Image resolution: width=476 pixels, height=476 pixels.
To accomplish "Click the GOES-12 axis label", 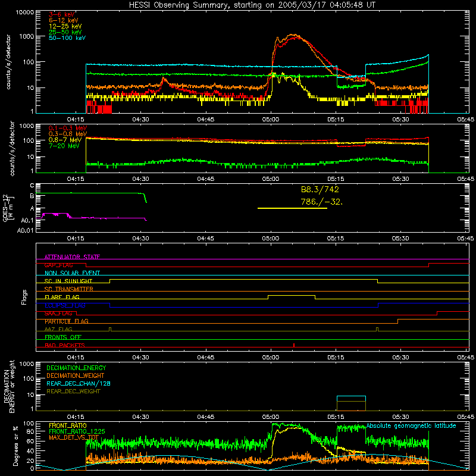I will pos(8,208).
